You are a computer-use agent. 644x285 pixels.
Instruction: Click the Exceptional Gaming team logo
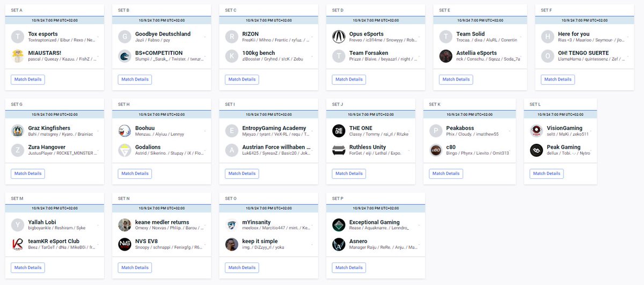339,225
